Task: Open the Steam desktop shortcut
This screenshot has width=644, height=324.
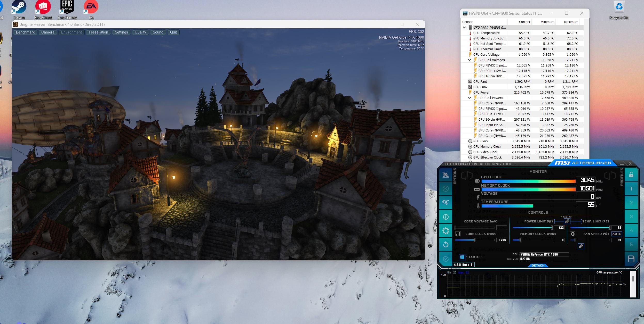Action: (19, 10)
